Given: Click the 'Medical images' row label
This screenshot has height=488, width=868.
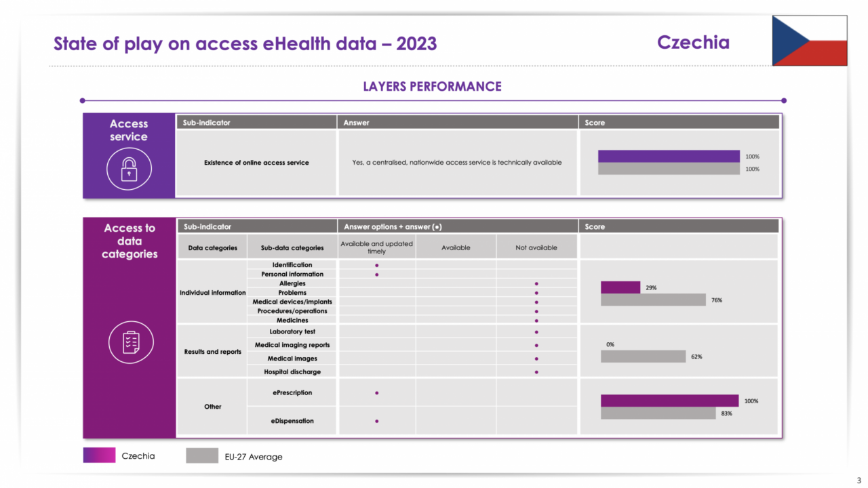Looking at the screenshot, I should (x=292, y=359).
